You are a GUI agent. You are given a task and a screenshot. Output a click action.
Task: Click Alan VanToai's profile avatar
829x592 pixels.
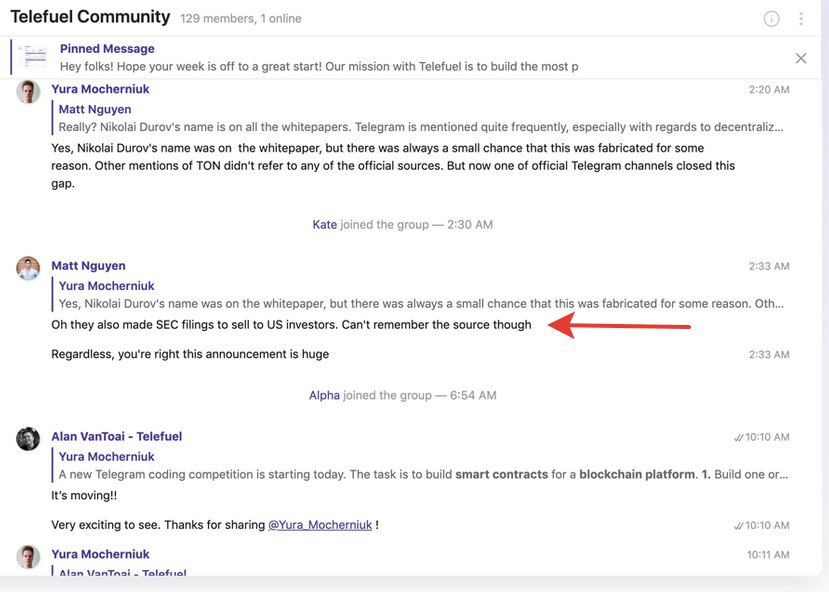point(28,439)
